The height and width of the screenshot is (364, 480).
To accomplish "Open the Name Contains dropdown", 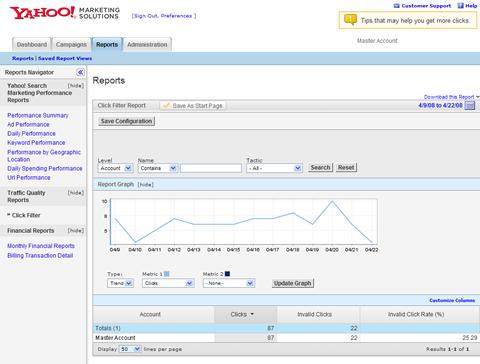I will (157, 168).
